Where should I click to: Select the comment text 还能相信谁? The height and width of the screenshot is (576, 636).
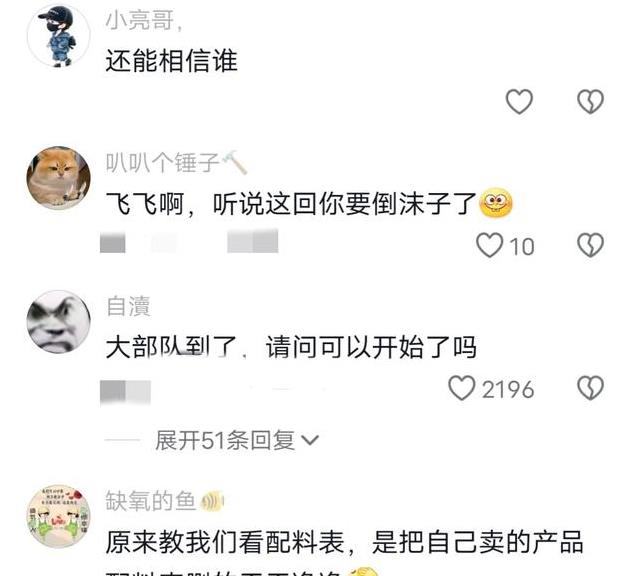click(171, 61)
